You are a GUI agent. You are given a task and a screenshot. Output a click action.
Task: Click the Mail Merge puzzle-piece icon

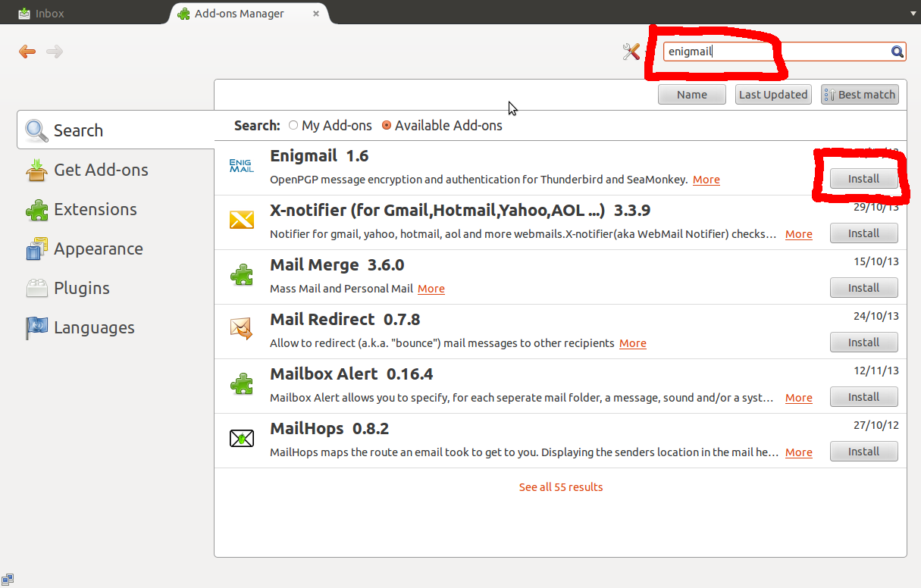click(242, 274)
